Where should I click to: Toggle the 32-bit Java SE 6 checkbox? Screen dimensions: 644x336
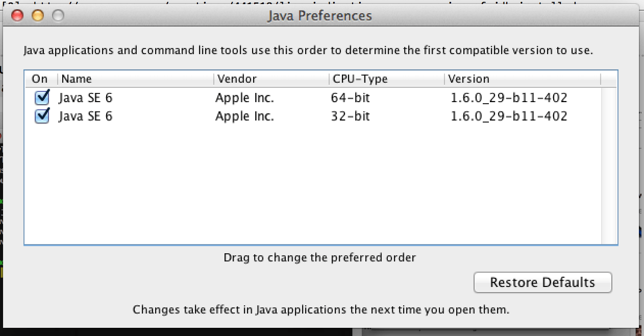(42, 116)
